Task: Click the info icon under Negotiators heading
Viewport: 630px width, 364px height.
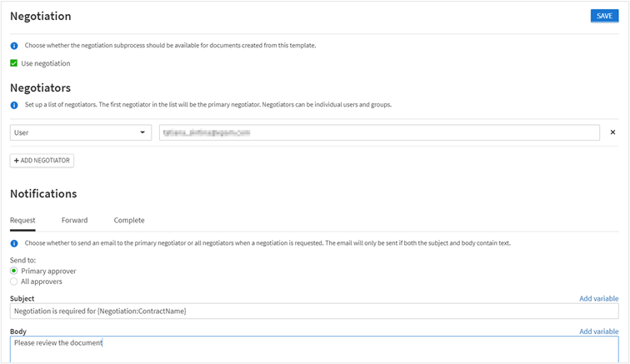Action: pyautogui.click(x=14, y=105)
